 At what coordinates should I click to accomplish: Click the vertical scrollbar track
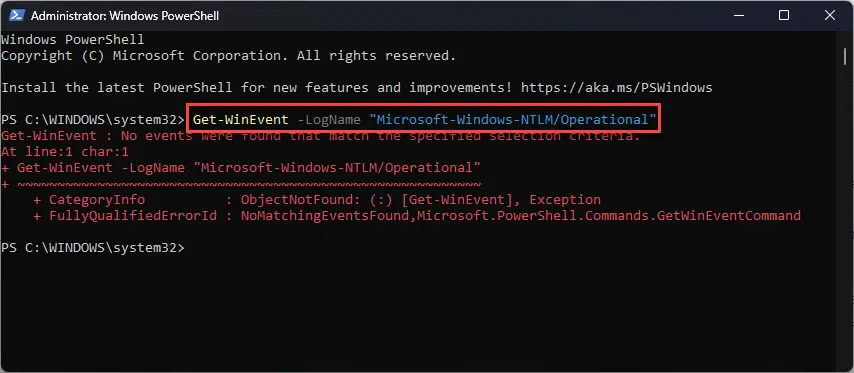[844, 200]
